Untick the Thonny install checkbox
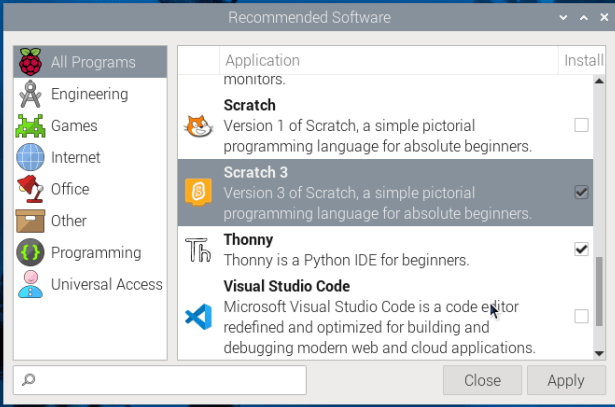Viewport: 615px width, 407px height. pos(581,249)
